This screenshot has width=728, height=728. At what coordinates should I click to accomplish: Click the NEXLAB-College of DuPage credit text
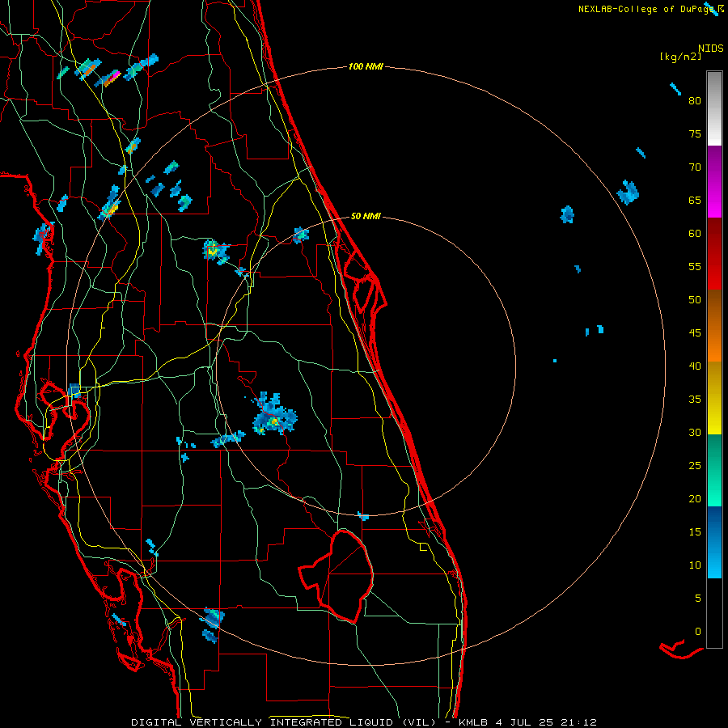pyautogui.click(x=647, y=9)
